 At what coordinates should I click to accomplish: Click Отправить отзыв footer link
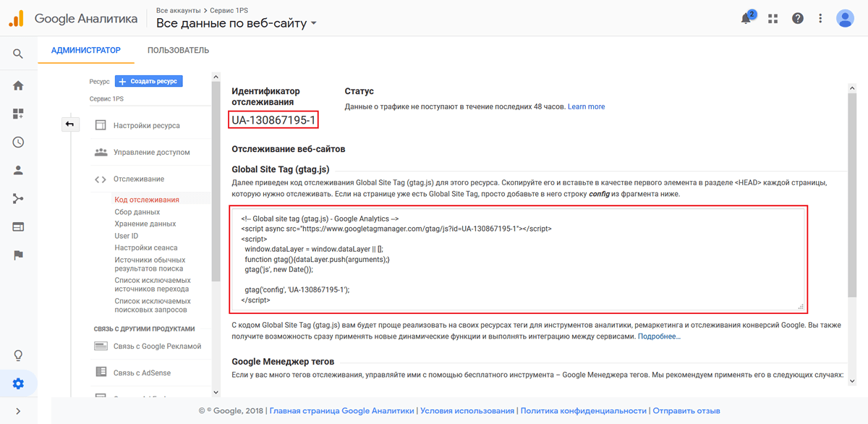(x=687, y=410)
